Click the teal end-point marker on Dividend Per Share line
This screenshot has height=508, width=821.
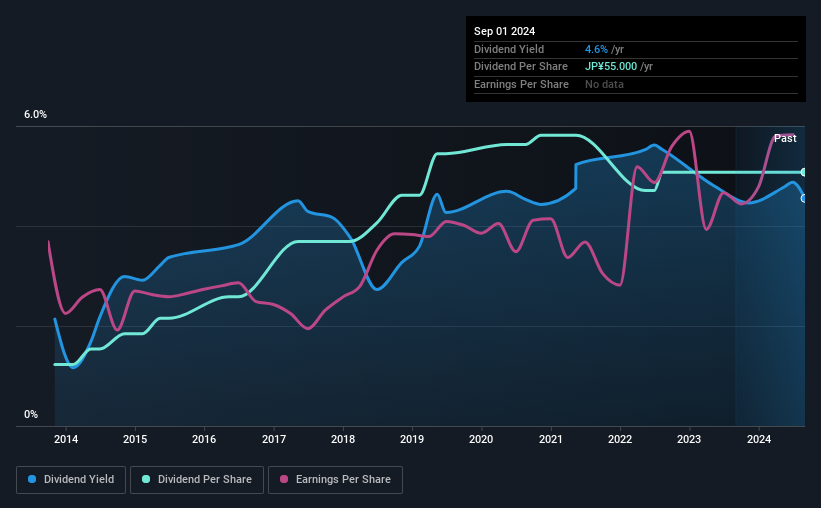(x=804, y=172)
